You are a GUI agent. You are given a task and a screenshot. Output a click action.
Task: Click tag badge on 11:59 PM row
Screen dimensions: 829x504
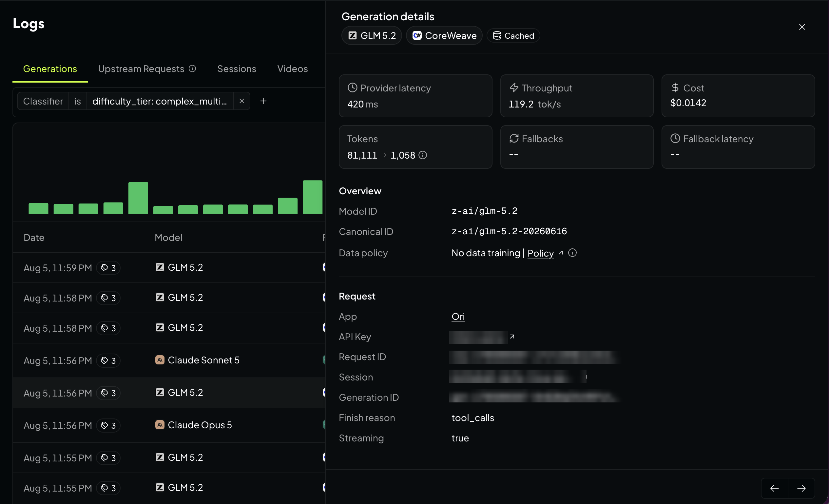(108, 268)
